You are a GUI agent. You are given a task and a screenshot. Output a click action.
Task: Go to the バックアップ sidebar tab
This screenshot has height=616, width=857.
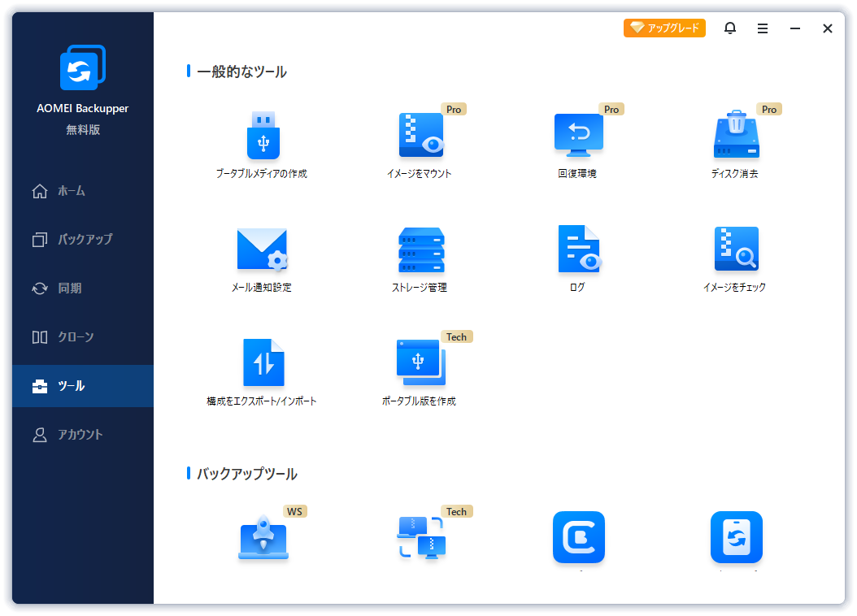coord(83,239)
